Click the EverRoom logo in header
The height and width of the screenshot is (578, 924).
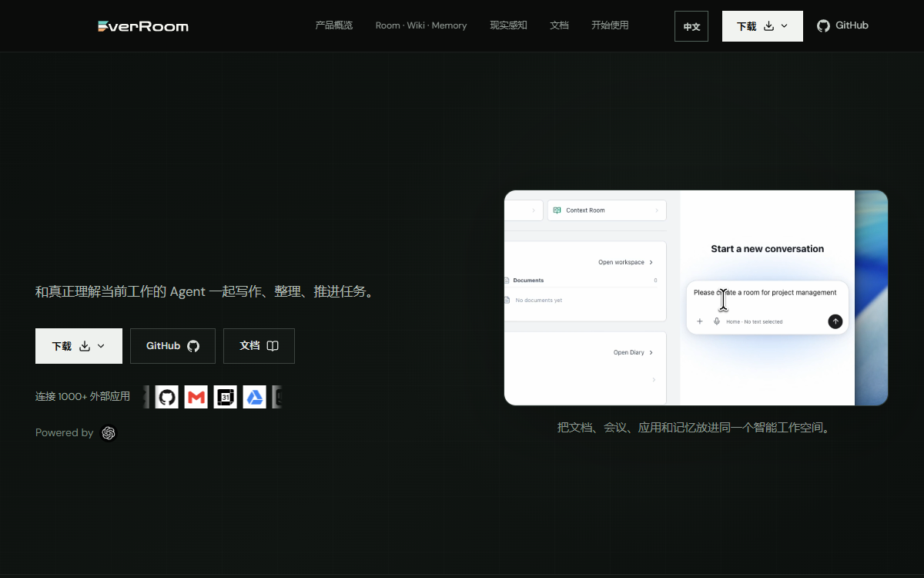tap(143, 26)
